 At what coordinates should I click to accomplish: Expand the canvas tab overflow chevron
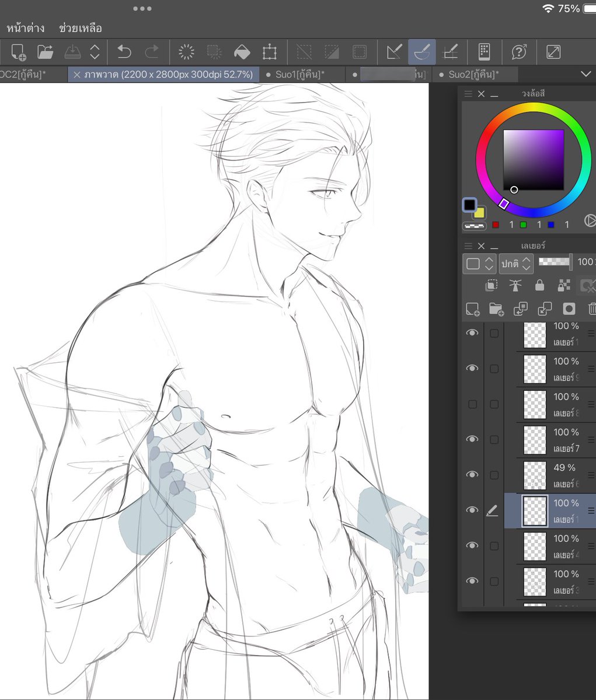586,74
